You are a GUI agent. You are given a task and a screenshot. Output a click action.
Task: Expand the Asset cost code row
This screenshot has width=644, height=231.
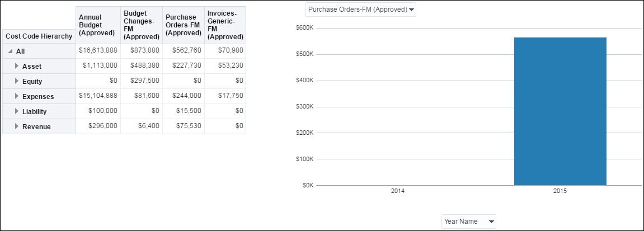[x=17, y=65]
